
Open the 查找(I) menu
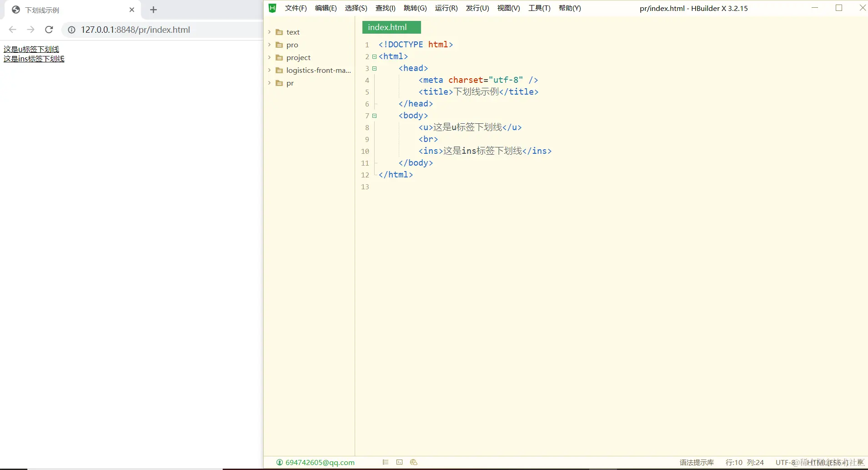386,8
